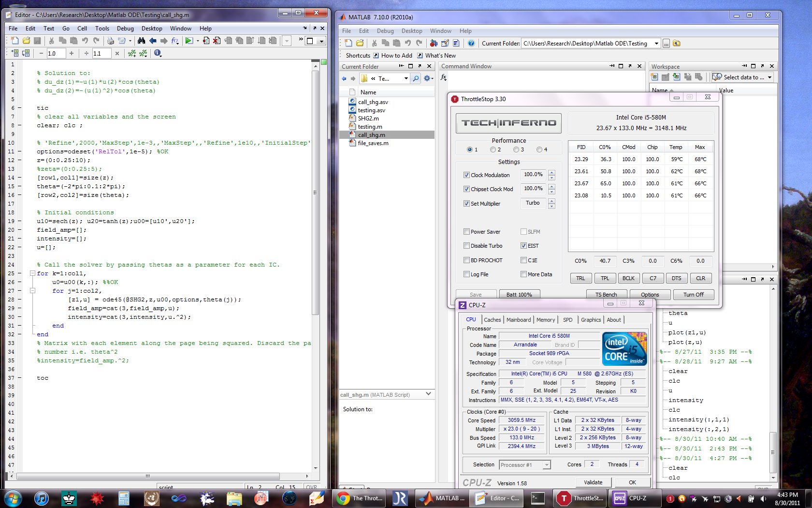The width and height of the screenshot is (812, 508).
Task: Click iTunes icon in the taskbar
Action: coord(42,498)
